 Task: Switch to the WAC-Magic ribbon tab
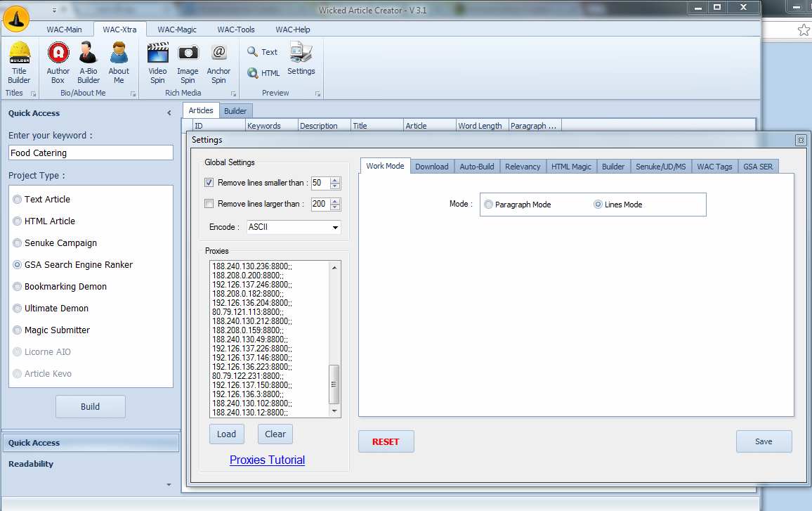pyautogui.click(x=176, y=30)
